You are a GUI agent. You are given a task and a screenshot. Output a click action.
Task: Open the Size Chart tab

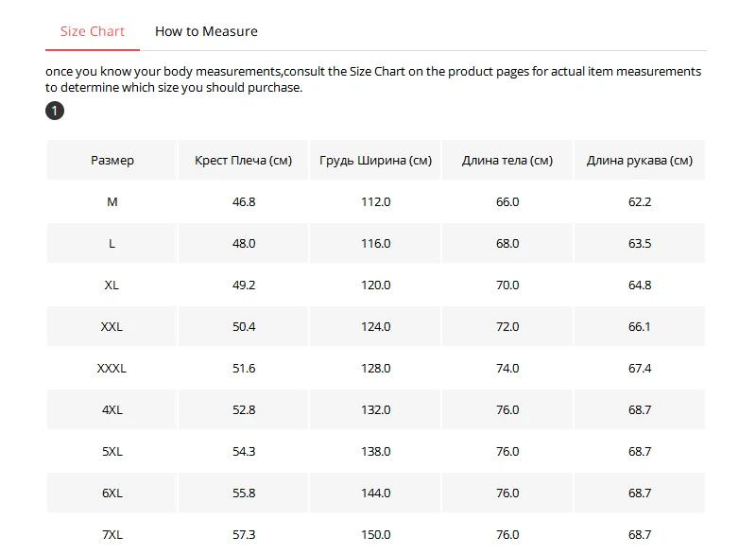pyautogui.click(x=93, y=31)
